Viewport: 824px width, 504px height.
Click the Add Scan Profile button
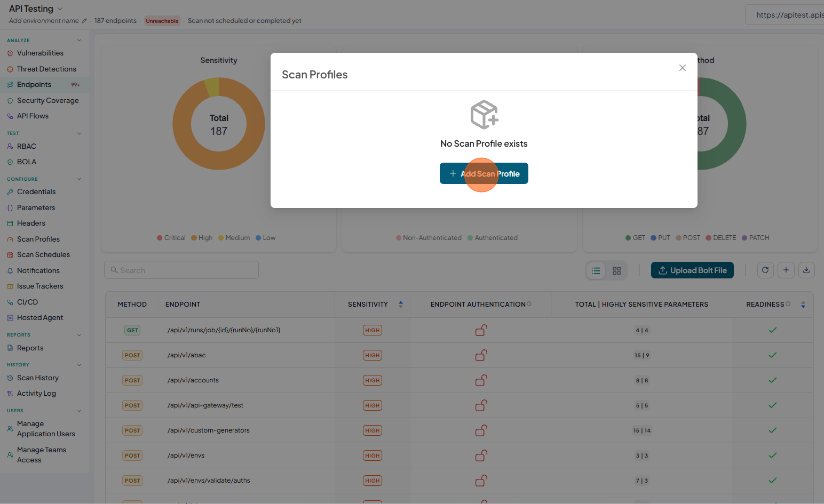[484, 173]
